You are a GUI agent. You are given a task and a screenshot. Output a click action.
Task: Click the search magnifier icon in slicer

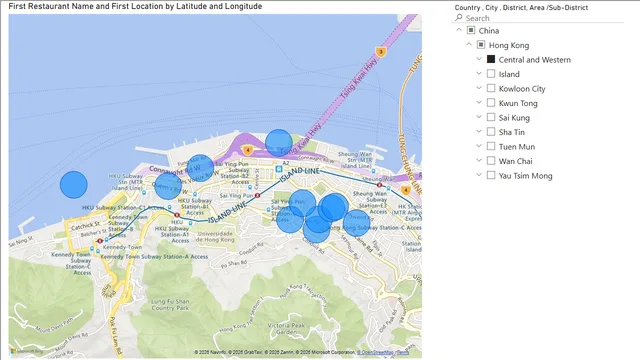coord(459,18)
